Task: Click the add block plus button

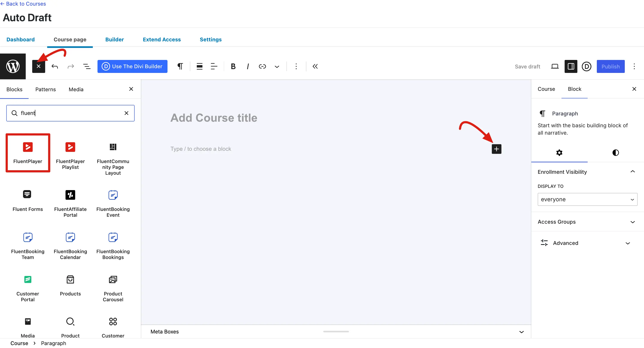Action: [x=496, y=149]
